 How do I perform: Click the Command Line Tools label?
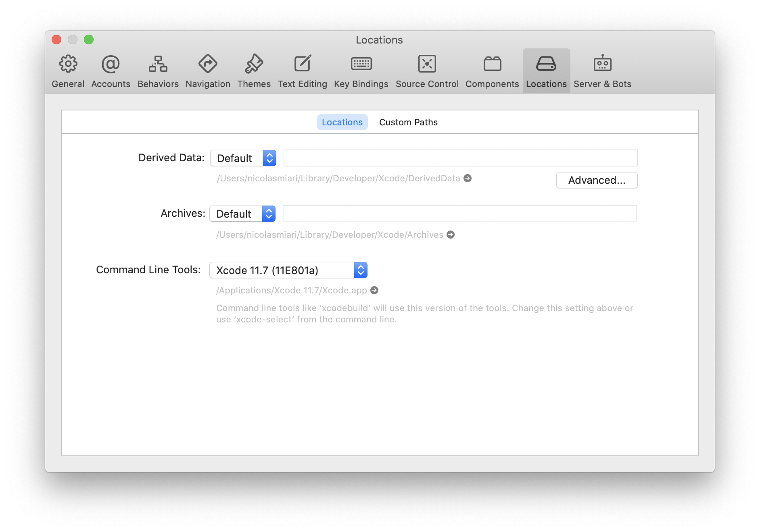click(148, 270)
